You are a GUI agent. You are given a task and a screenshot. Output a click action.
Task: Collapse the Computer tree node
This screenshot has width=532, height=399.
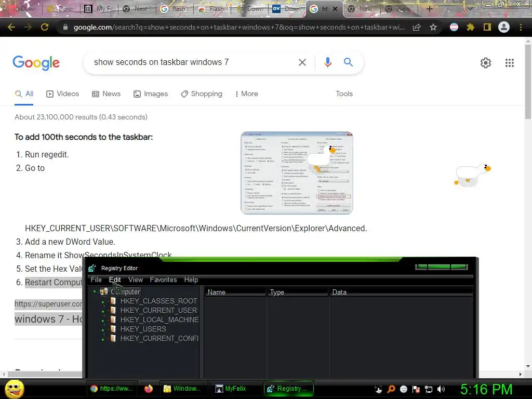tap(95, 291)
